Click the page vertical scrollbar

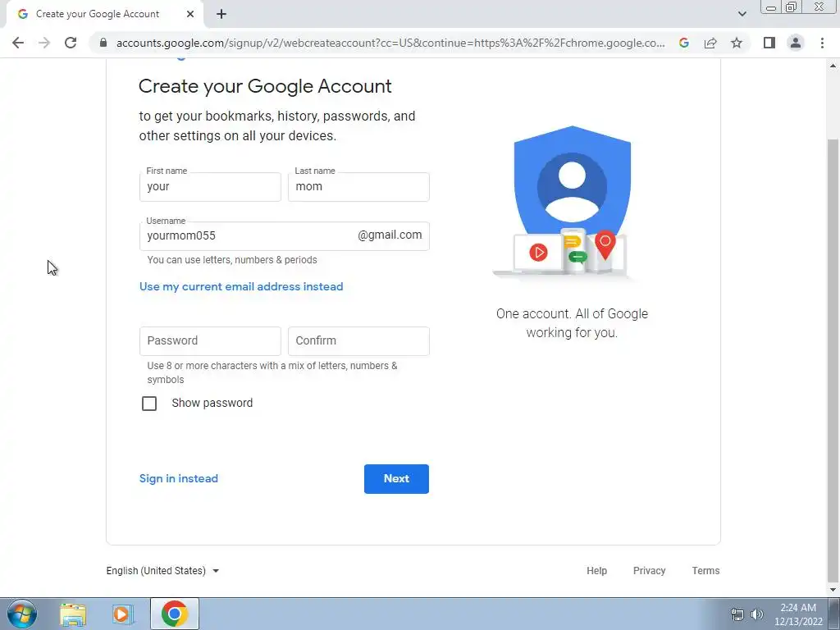coord(833,359)
